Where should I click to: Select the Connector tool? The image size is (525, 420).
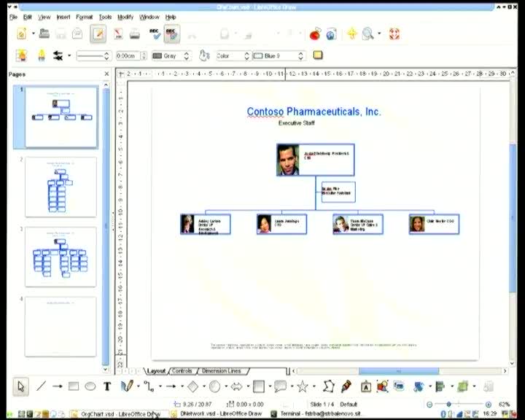149,386
